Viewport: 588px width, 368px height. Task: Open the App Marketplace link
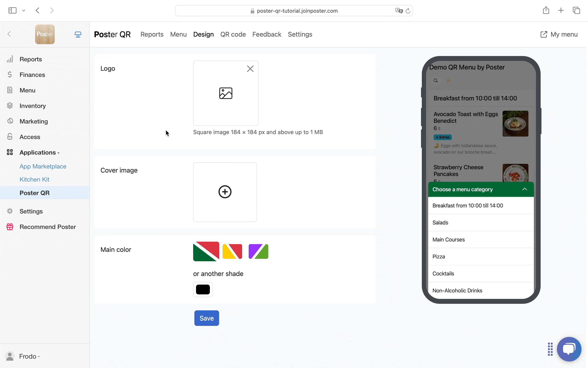click(x=43, y=166)
